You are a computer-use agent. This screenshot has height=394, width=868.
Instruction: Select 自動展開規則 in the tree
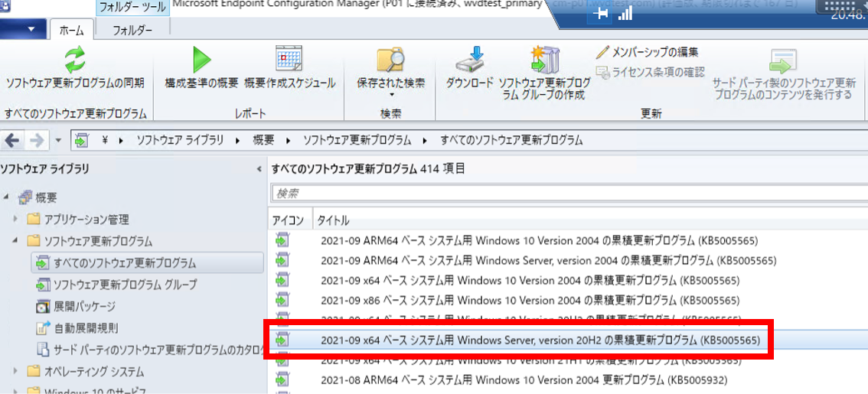coord(86,327)
